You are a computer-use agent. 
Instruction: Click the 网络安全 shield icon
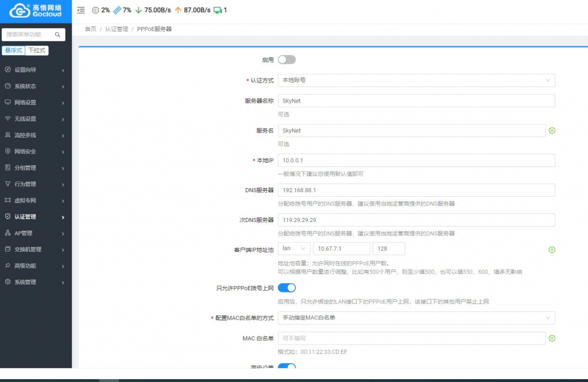coord(7,151)
